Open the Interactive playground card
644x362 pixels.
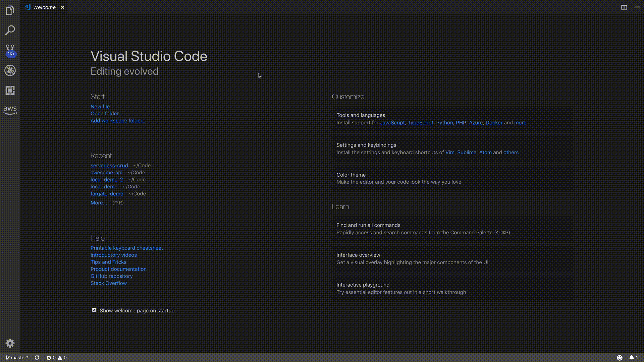(453, 288)
